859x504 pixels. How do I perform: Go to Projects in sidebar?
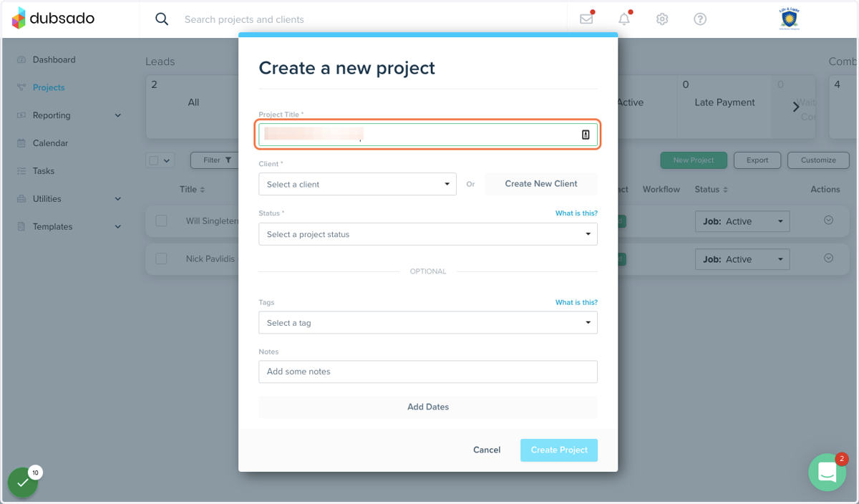(49, 87)
